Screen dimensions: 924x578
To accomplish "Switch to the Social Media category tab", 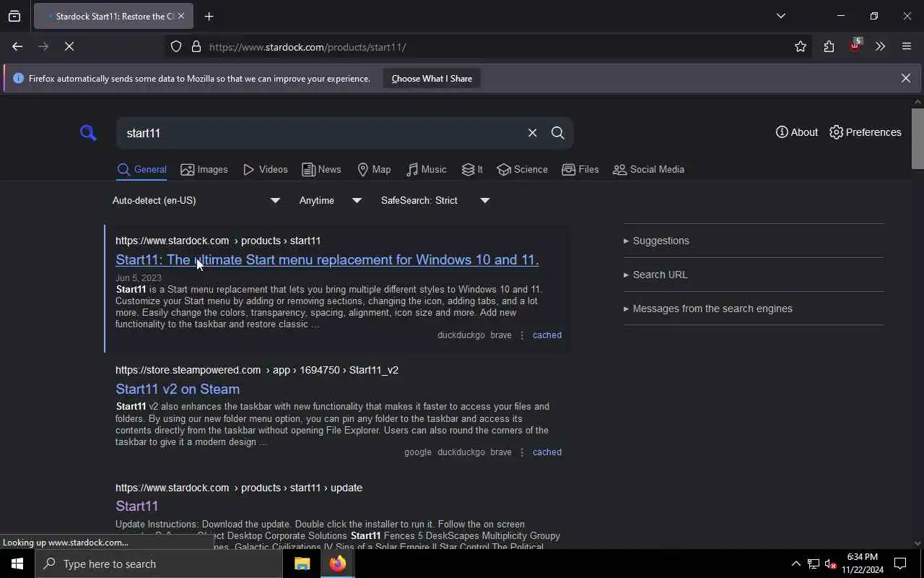I will [x=648, y=170].
